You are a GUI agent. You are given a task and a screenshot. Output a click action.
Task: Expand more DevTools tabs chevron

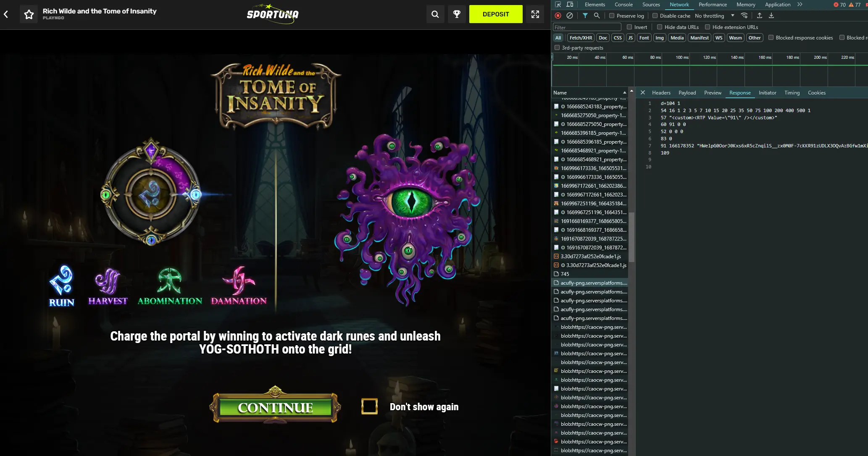click(800, 5)
